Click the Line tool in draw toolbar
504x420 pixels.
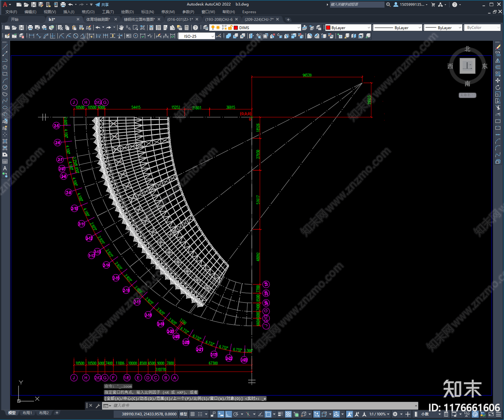tap(5, 47)
